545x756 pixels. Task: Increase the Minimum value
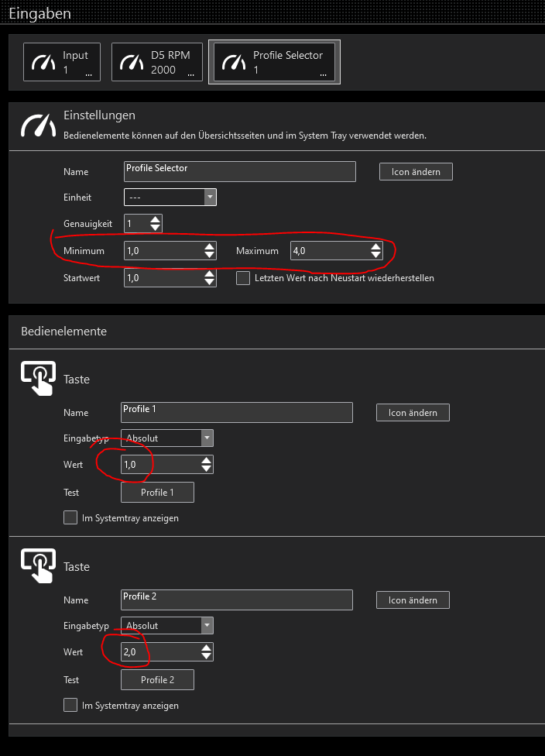[x=209, y=246]
